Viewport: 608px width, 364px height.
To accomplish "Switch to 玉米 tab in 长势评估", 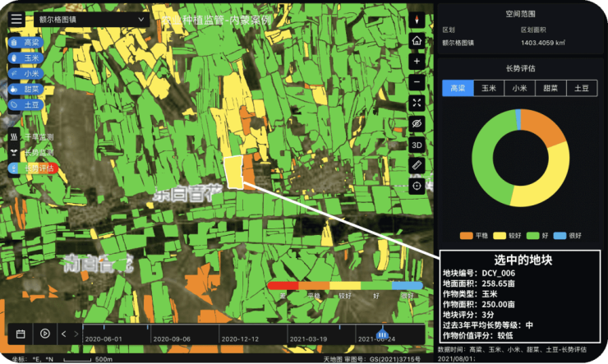I will tap(489, 88).
